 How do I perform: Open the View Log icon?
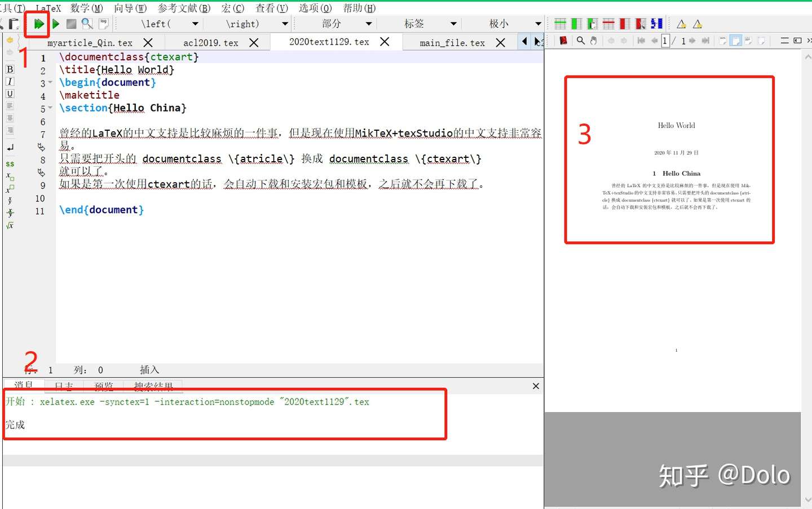(103, 23)
